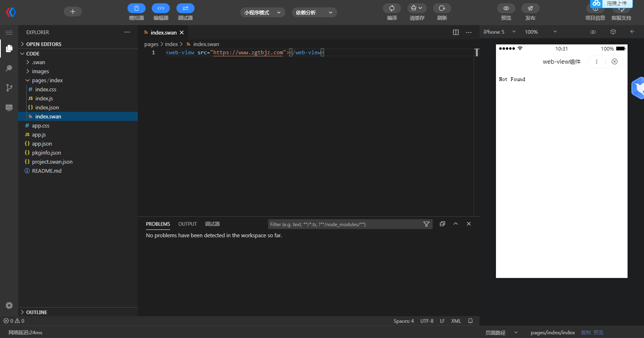This screenshot has height=338, width=644.
Task: Switch to the OUTPUT tab
Action: coord(188,224)
